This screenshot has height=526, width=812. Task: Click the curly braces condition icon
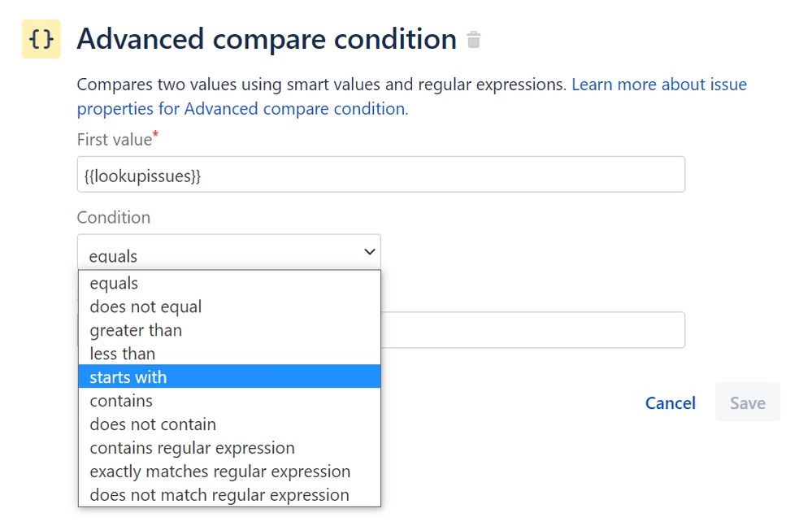pos(40,38)
